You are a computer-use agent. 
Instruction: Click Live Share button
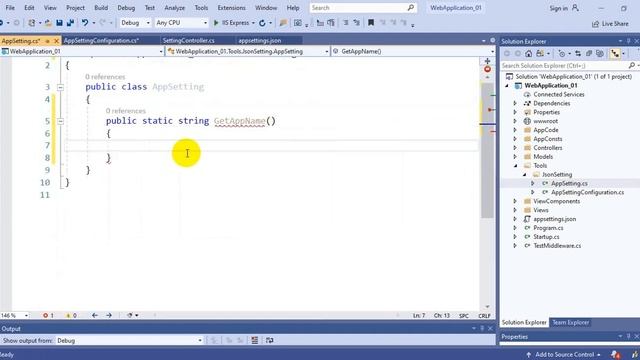[x=610, y=24]
